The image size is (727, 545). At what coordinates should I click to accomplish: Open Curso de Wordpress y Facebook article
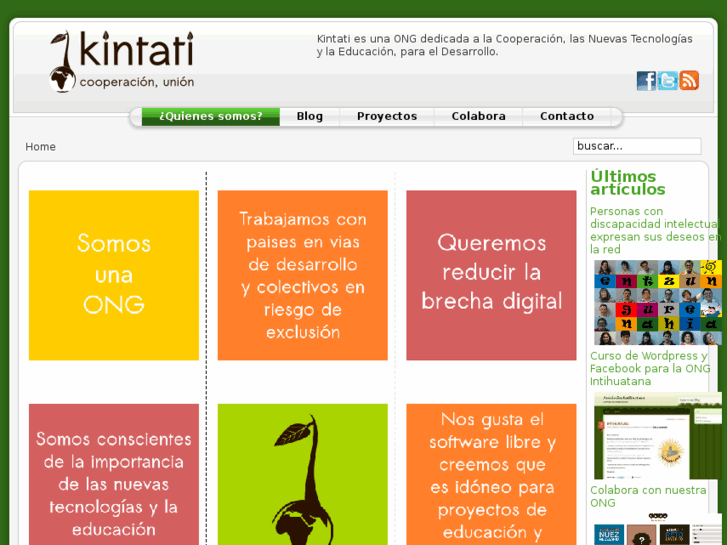click(x=650, y=368)
